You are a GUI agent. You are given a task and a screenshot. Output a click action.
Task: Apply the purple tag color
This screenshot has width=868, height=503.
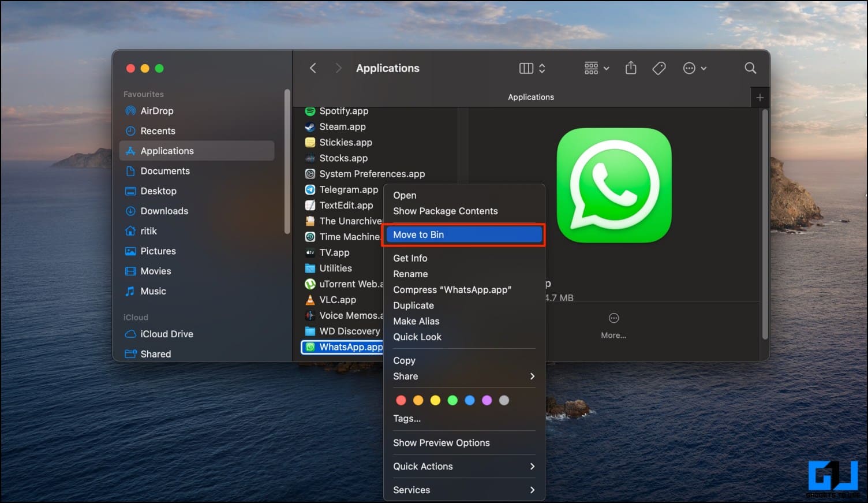point(487,400)
